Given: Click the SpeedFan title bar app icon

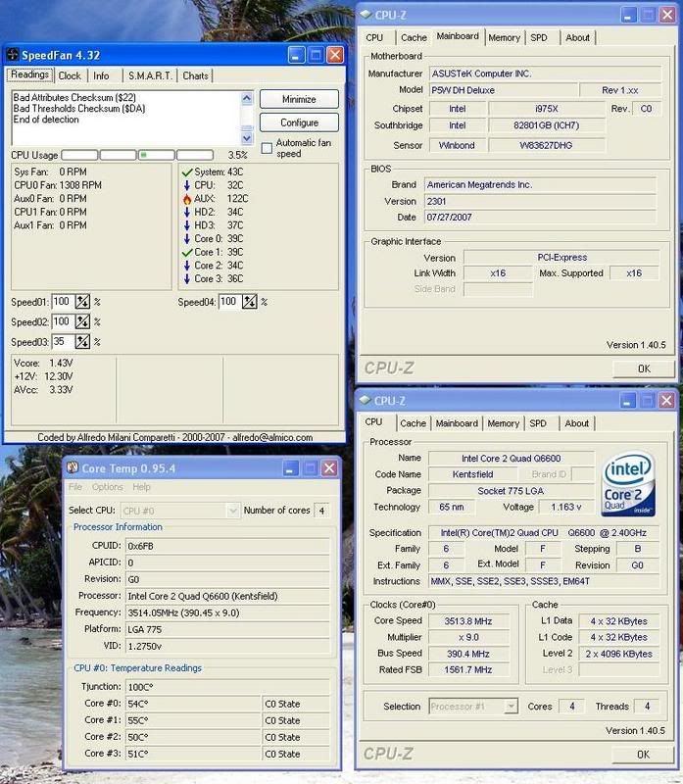Looking at the screenshot, I should (13, 55).
